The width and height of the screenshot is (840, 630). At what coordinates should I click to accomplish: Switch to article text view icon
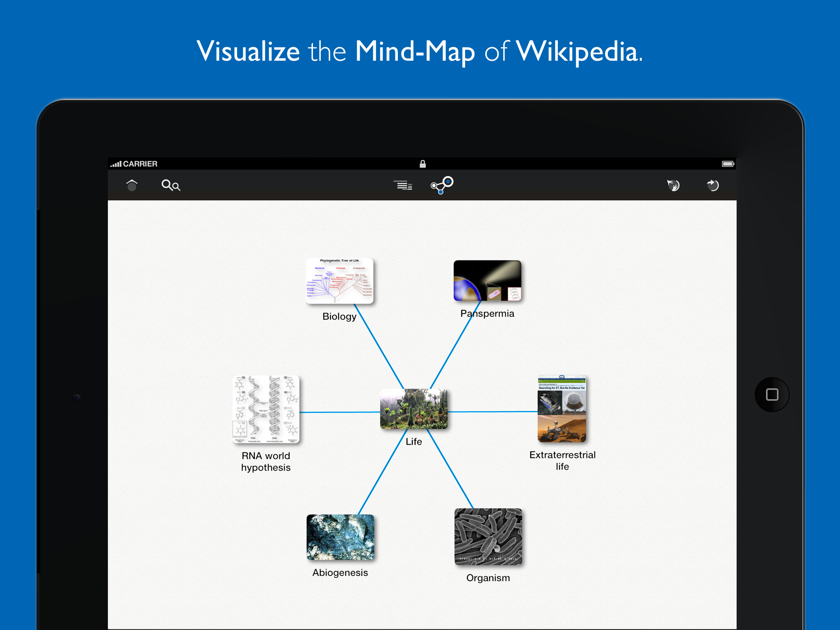click(x=403, y=185)
